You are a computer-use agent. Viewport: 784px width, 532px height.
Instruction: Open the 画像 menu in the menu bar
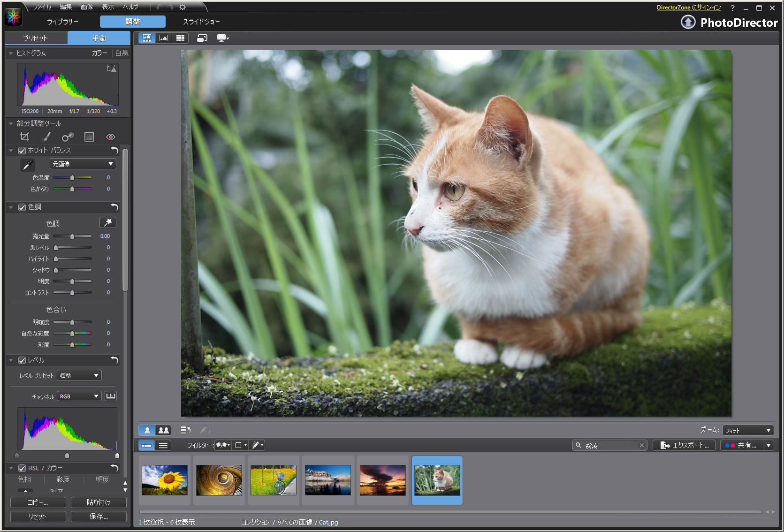click(86, 7)
